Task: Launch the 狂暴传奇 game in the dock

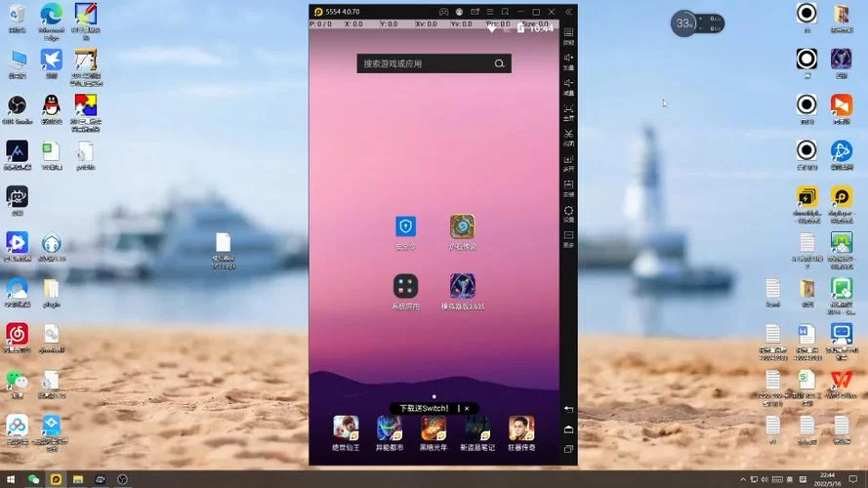Action: (521, 427)
